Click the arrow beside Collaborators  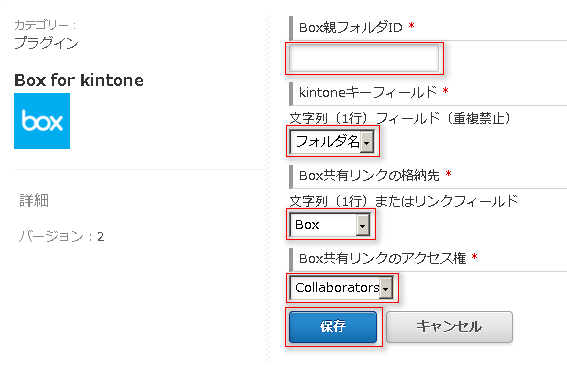386,289
